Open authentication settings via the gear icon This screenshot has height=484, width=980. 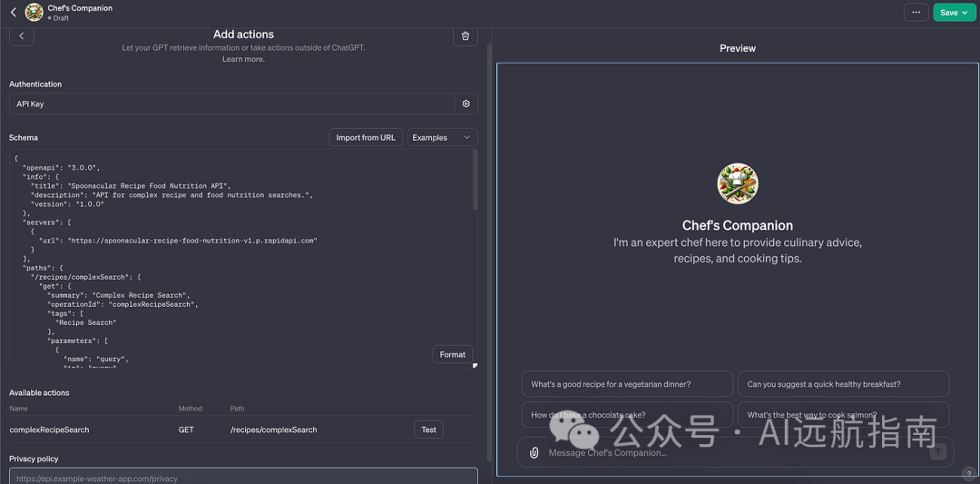(465, 104)
